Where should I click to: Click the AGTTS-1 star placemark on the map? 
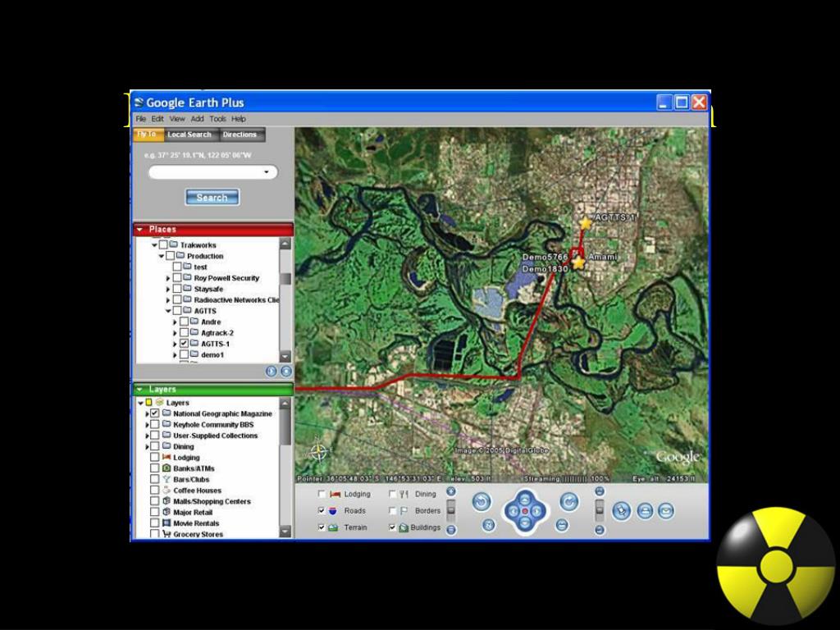click(x=586, y=223)
